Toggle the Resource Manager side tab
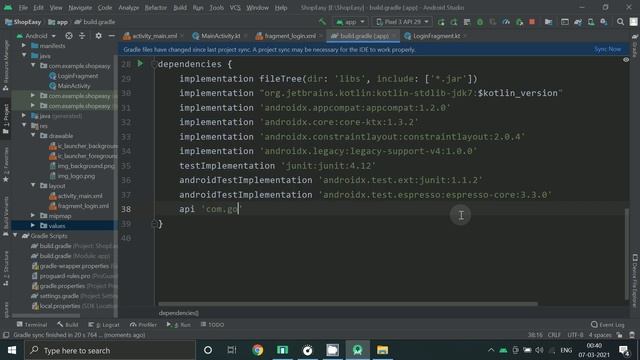The image size is (640, 360). pyautogui.click(x=6, y=65)
